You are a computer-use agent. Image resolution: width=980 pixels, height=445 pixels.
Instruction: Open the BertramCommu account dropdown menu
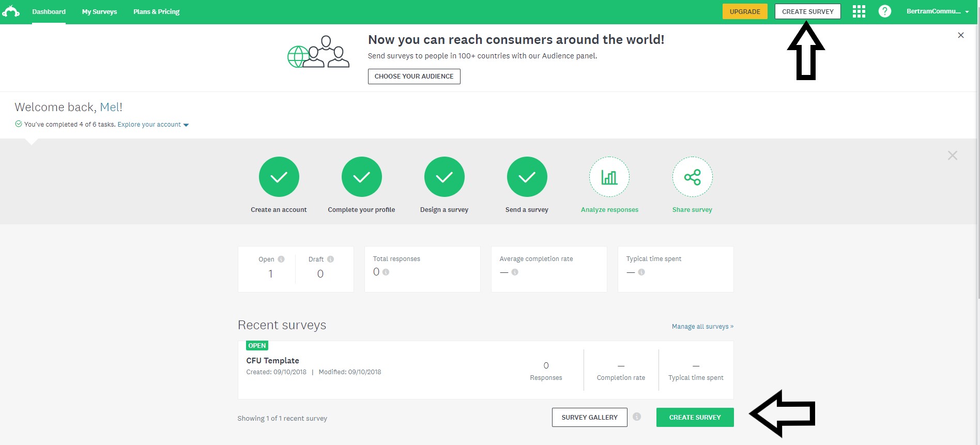(x=937, y=11)
